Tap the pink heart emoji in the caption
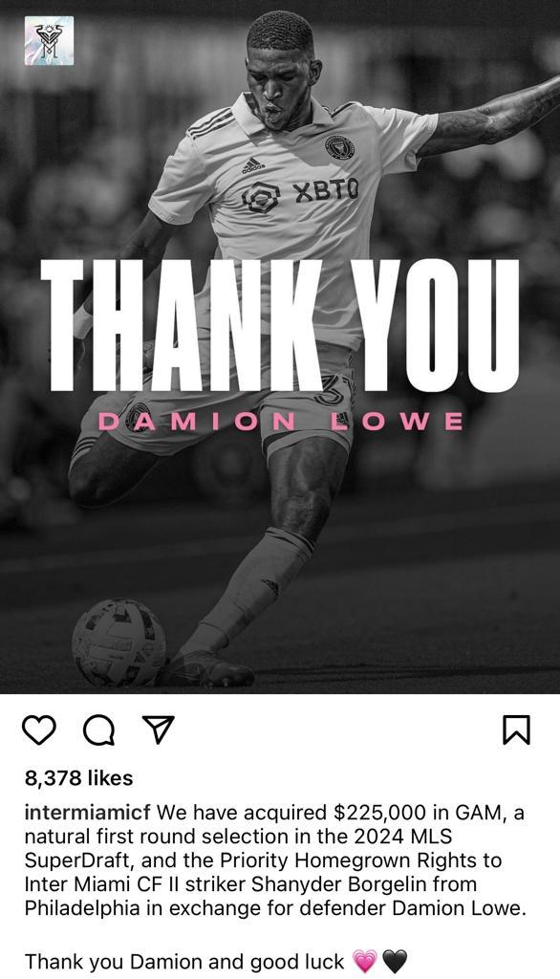560x979 pixels. click(x=365, y=961)
